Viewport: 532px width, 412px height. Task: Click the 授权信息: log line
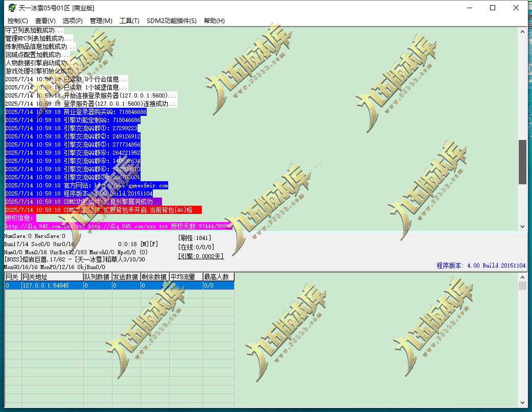coord(20,218)
